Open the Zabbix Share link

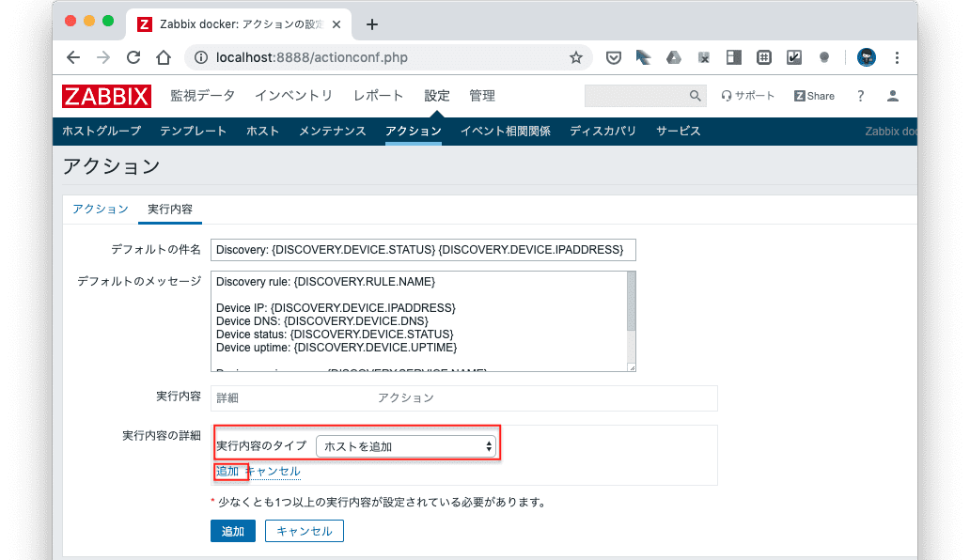[x=814, y=96]
